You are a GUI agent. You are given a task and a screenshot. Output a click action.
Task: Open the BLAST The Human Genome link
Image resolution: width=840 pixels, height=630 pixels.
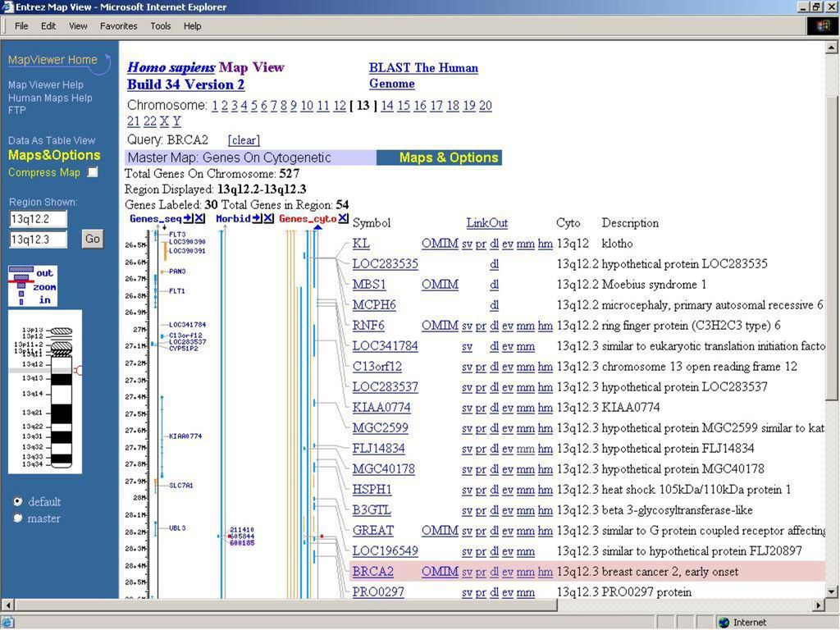[423, 75]
